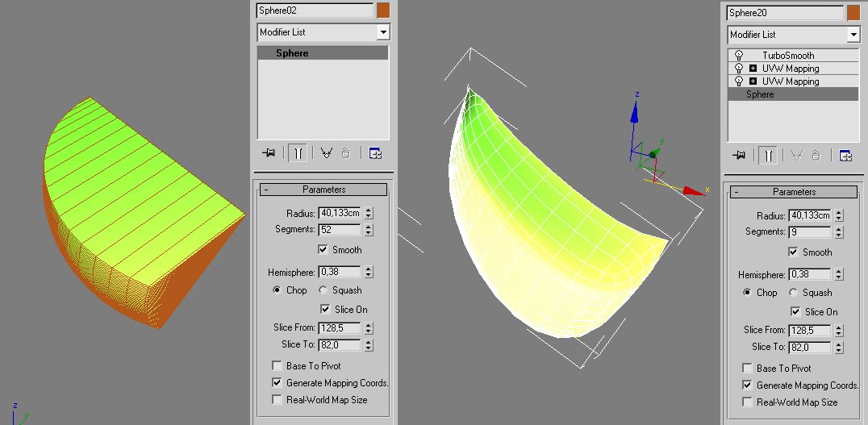The image size is (868, 425).
Task: Select Squash radio button in Sphere20 parameters
Action: pyautogui.click(x=794, y=293)
